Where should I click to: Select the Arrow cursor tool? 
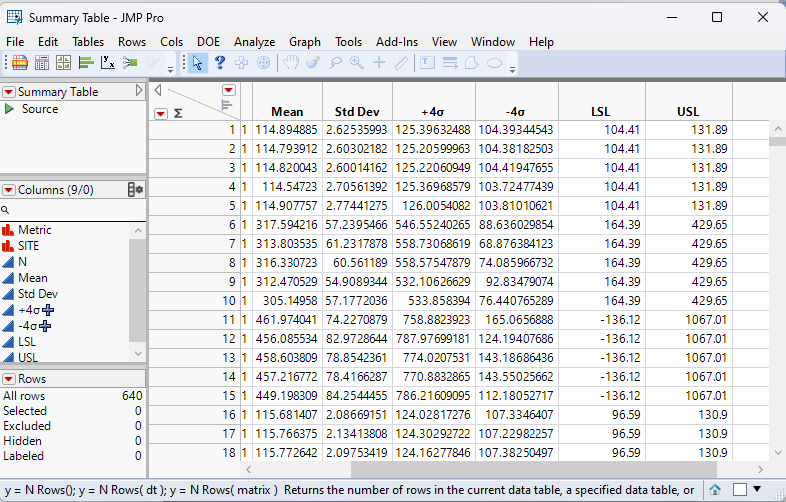[x=198, y=63]
